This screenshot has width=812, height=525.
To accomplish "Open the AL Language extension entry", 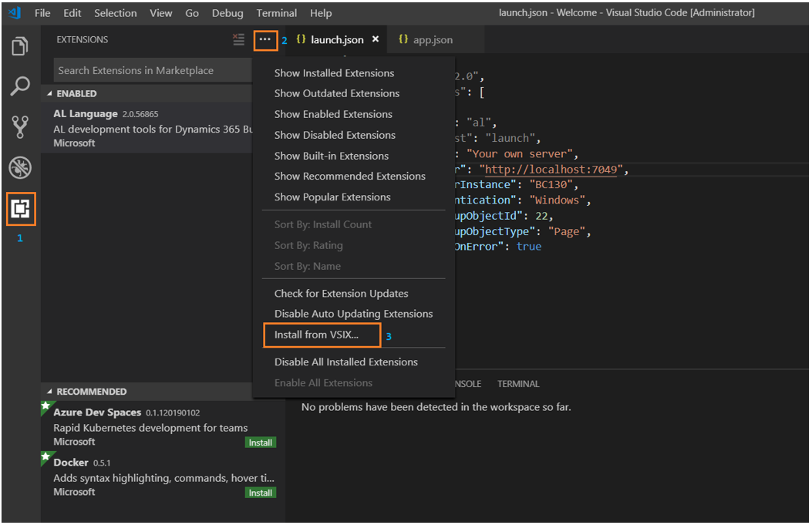I will point(147,128).
